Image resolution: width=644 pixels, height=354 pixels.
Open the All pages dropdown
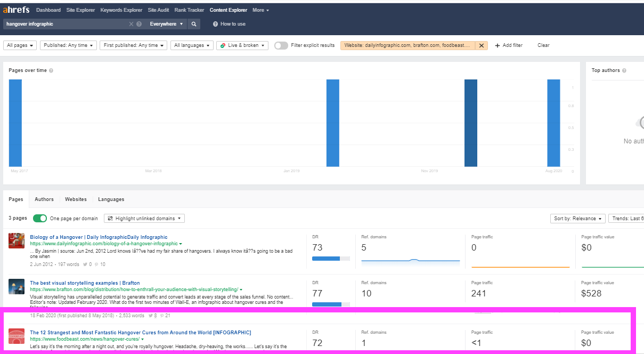[x=20, y=45]
